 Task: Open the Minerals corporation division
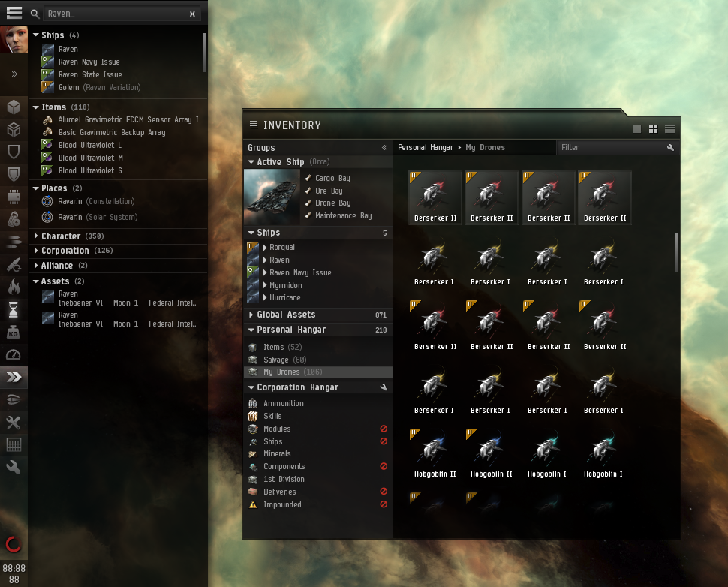pos(277,453)
